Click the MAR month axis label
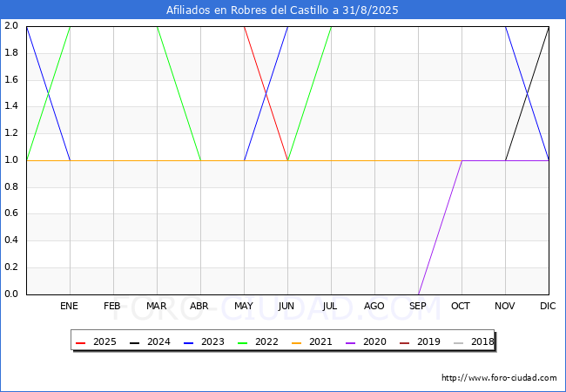The width and height of the screenshot is (566, 392). click(x=156, y=306)
